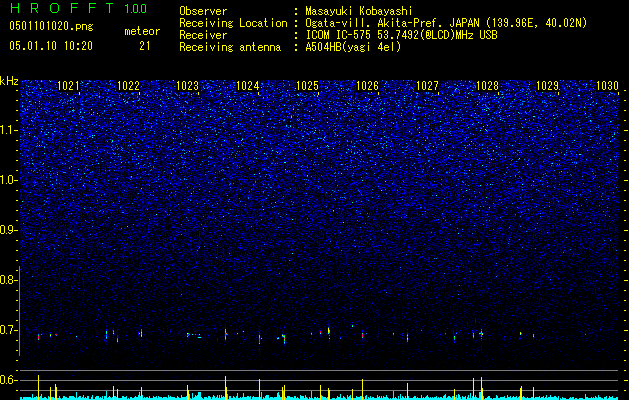This screenshot has width=629, height=400.
Task: Click the 1022 time marker
Action: point(128,86)
